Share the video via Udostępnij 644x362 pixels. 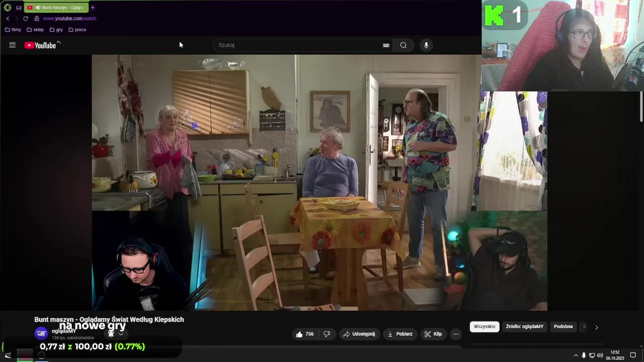click(x=359, y=334)
